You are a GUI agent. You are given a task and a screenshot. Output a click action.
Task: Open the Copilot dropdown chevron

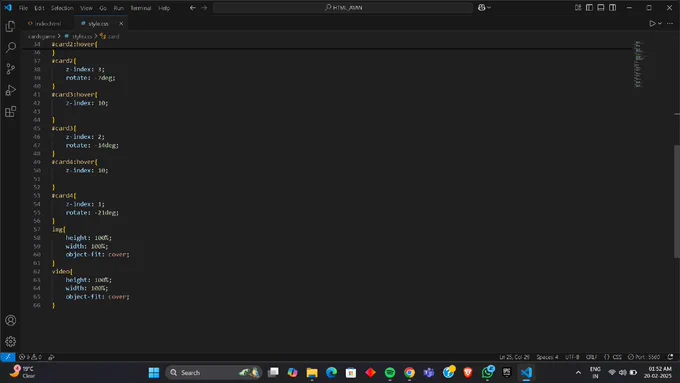point(489,7)
